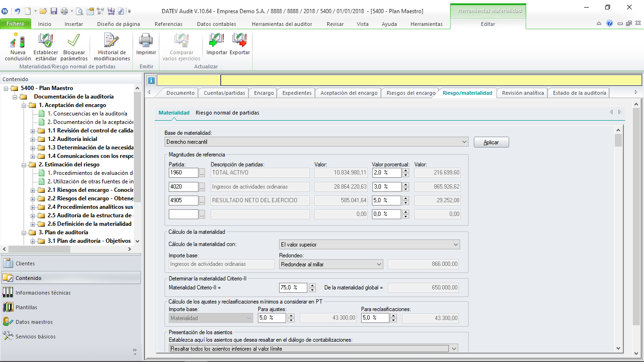644x362 pixels.
Task: Click the save diskette icon in quick access toolbar
Action: [54, 11]
